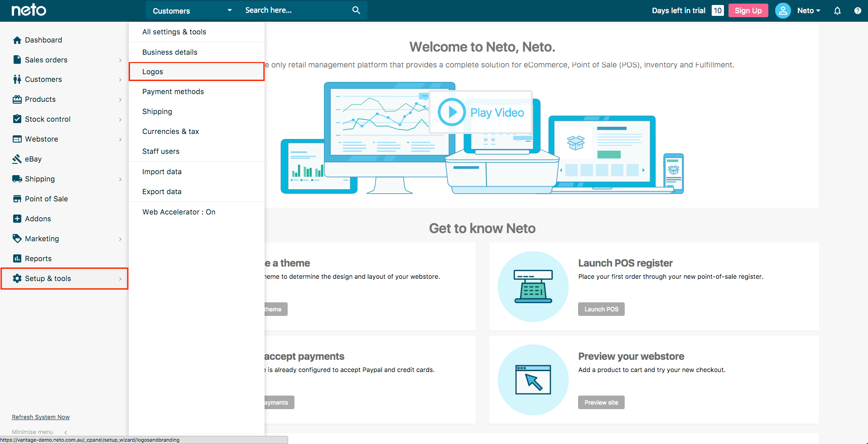Click the Dashboard label in the sidebar
The height and width of the screenshot is (444, 868).
coord(43,40)
